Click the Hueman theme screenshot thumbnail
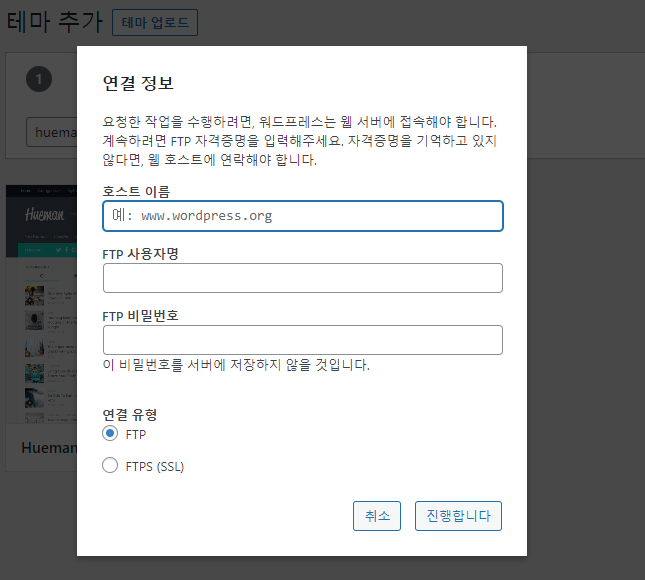 tap(42, 304)
